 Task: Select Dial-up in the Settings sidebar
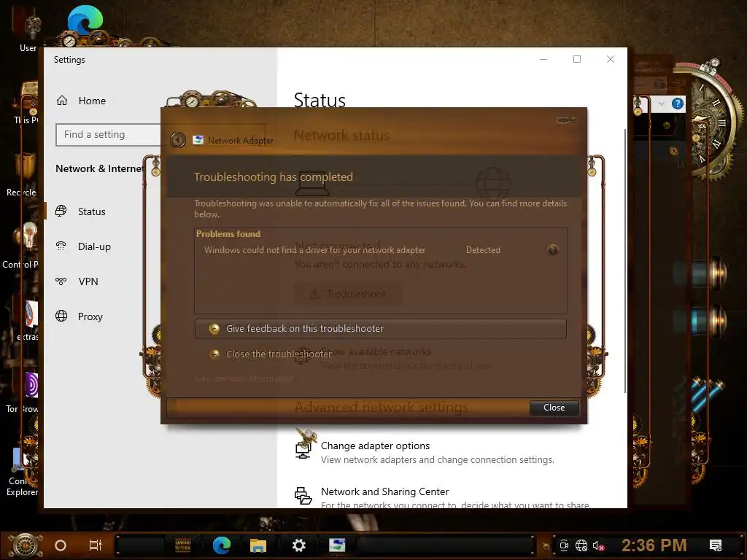(x=94, y=246)
